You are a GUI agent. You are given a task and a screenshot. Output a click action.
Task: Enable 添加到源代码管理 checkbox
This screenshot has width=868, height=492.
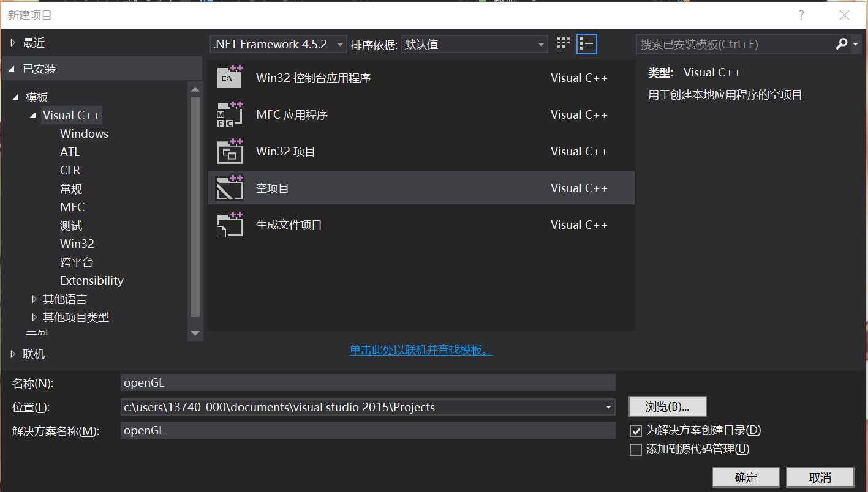click(636, 450)
